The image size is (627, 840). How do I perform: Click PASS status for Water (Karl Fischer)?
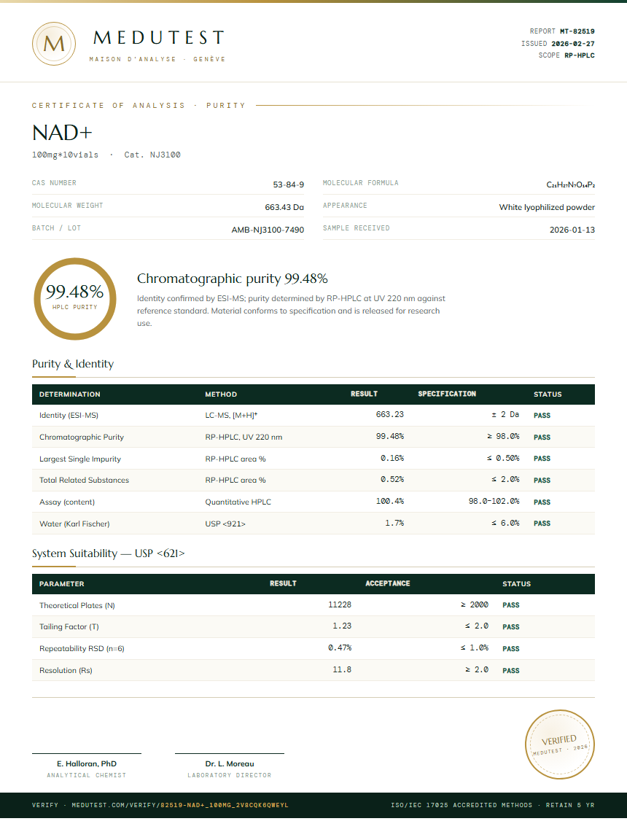coord(542,524)
